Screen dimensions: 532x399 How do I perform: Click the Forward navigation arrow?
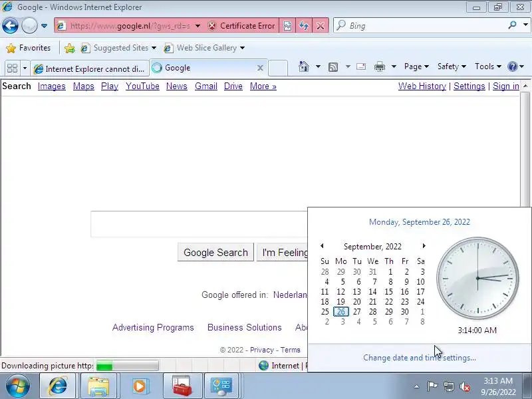click(29, 25)
